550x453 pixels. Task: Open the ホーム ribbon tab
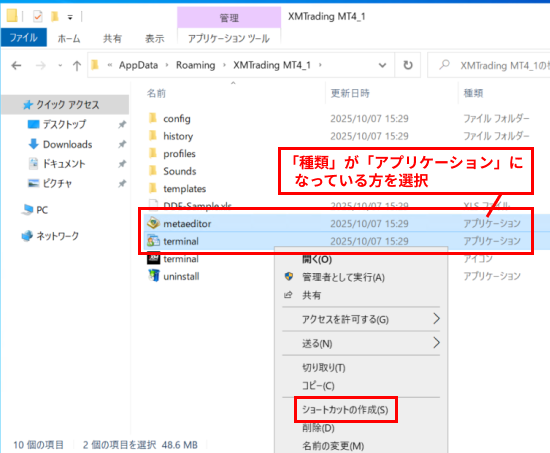[x=69, y=38]
